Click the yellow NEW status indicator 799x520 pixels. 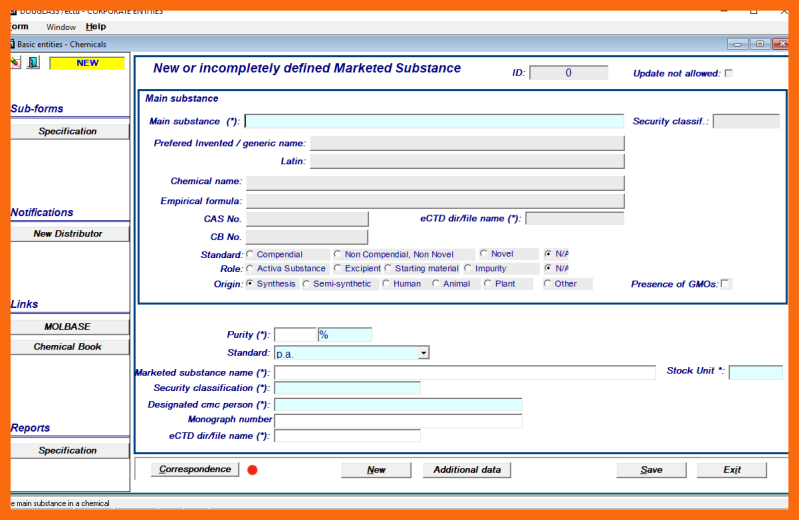pos(87,63)
